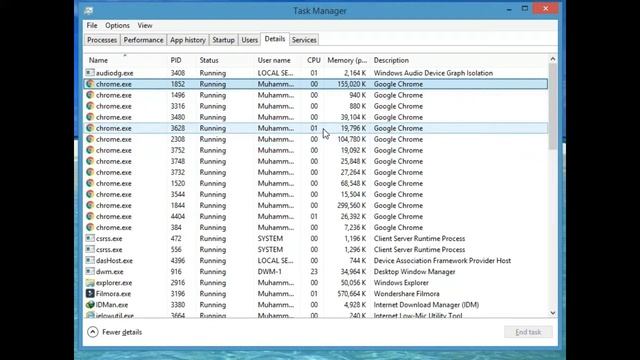Select the Windows Audio Device Graph Isolation description
640x360 pixels.
(433, 73)
